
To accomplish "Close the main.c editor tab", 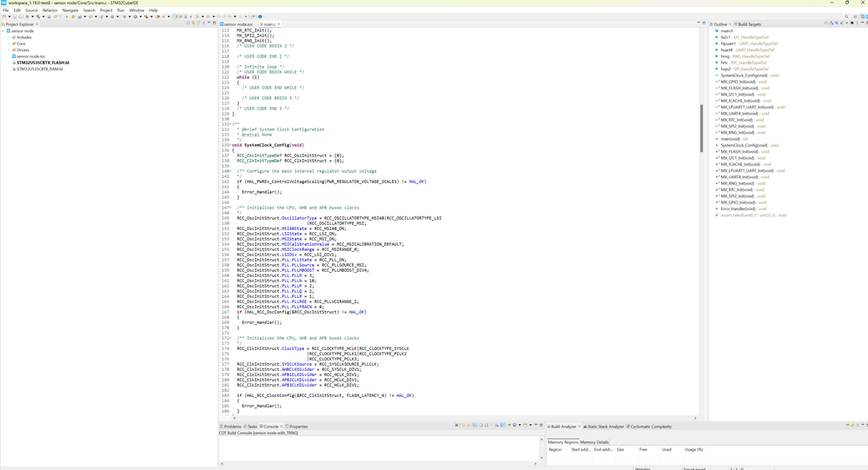I will (277, 24).
